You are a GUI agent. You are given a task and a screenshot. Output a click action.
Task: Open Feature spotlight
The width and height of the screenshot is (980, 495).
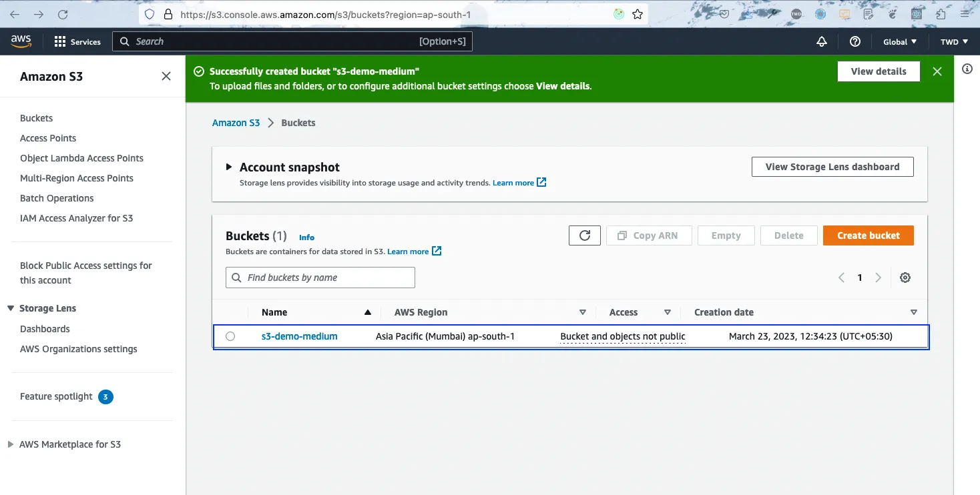57,396
